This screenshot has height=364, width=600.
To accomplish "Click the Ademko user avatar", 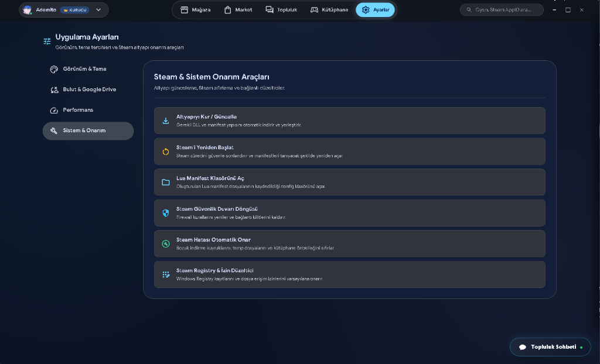I will 27,10.
